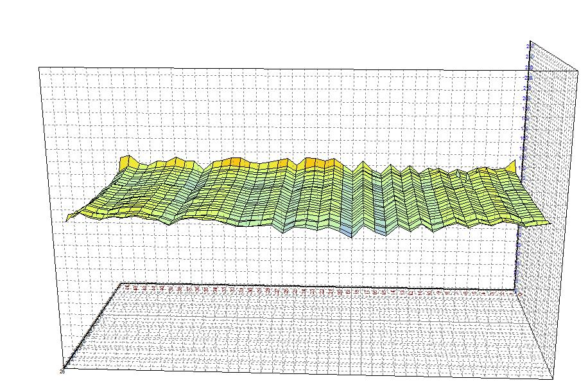Select the blue trough in the surface center
588x392 pixels.
(x=347, y=228)
